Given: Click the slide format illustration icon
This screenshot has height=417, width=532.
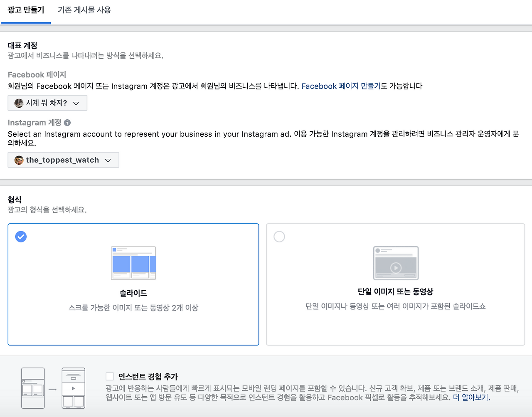Looking at the screenshot, I should [x=133, y=263].
